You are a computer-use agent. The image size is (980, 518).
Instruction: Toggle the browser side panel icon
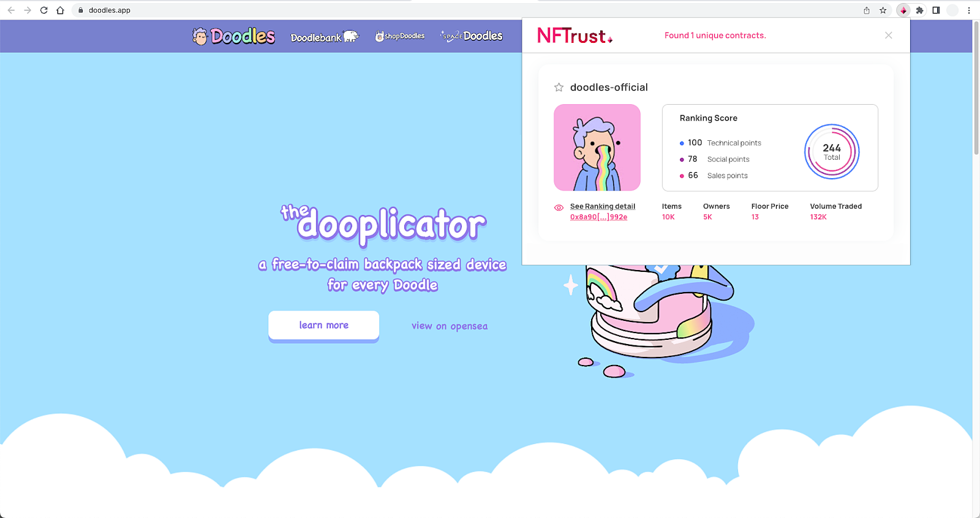pos(936,10)
